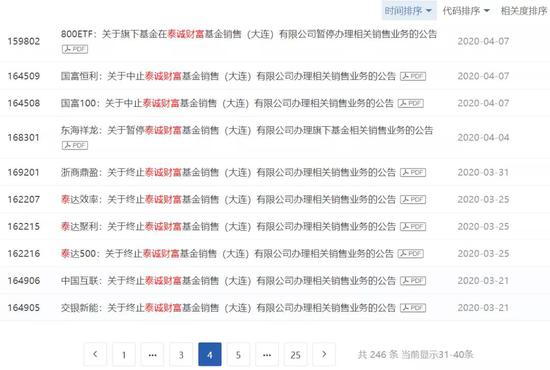Open PDF icon for 中国互联 announcement
The width and height of the screenshot is (550, 370).
tap(413, 281)
